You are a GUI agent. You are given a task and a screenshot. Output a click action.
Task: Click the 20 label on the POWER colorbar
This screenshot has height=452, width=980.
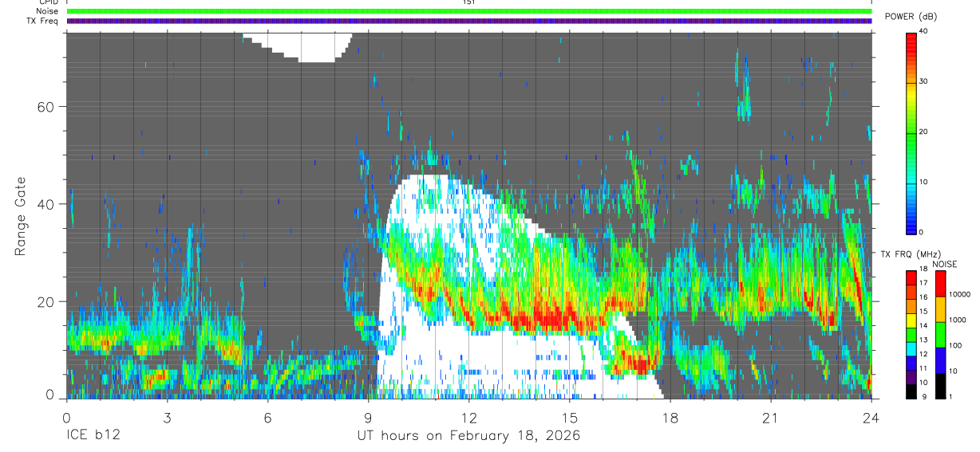[923, 132]
